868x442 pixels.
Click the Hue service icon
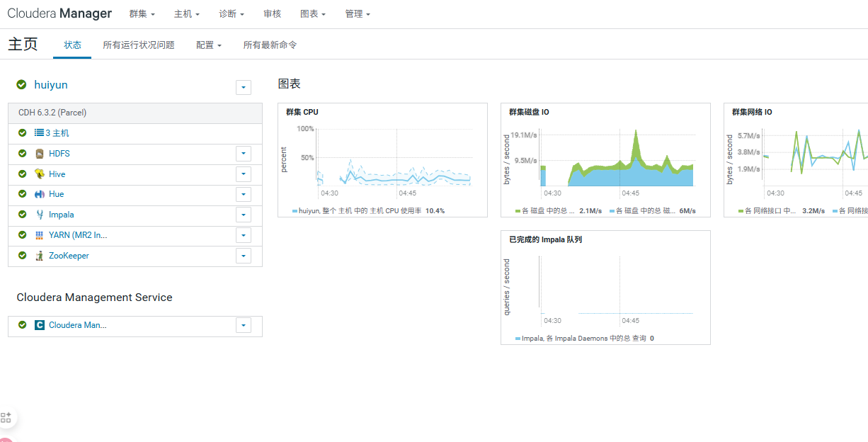tap(40, 194)
